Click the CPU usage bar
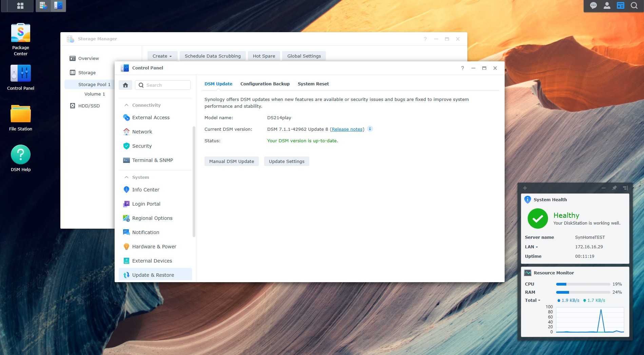Image resolution: width=644 pixels, height=355 pixels. pyautogui.click(x=583, y=284)
